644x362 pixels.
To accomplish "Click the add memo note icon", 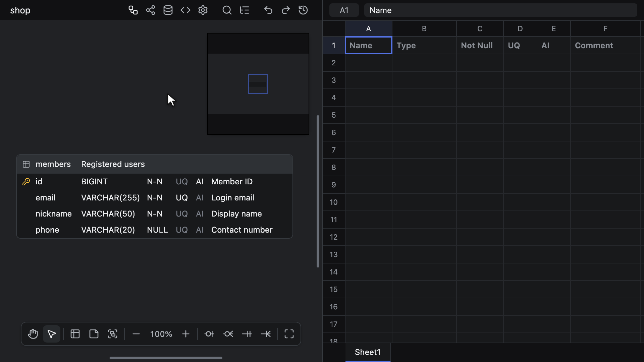I will (x=94, y=334).
